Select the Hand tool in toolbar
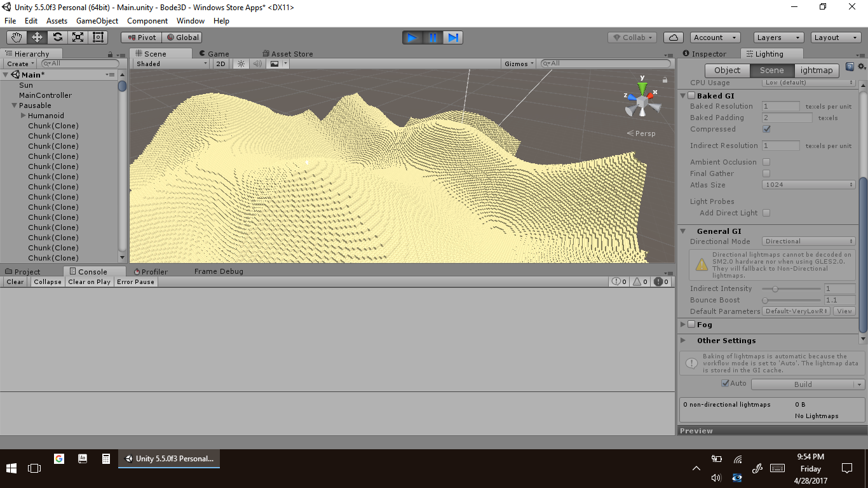The width and height of the screenshot is (868, 488). (x=17, y=37)
